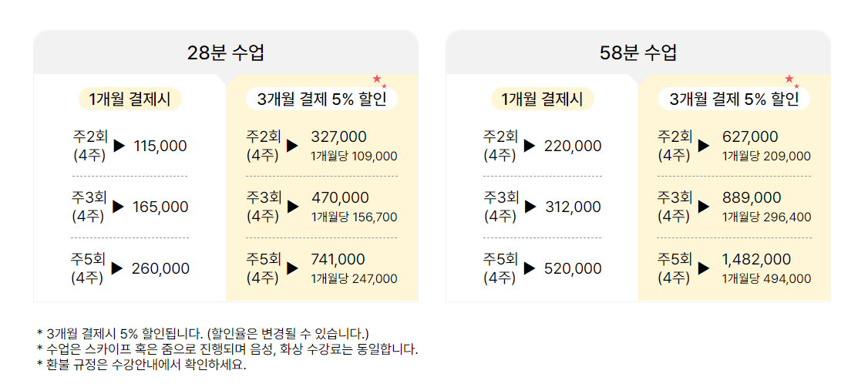The image size is (868, 384).
Task: Click the 28분 수업 header
Action: pos(226,52)
